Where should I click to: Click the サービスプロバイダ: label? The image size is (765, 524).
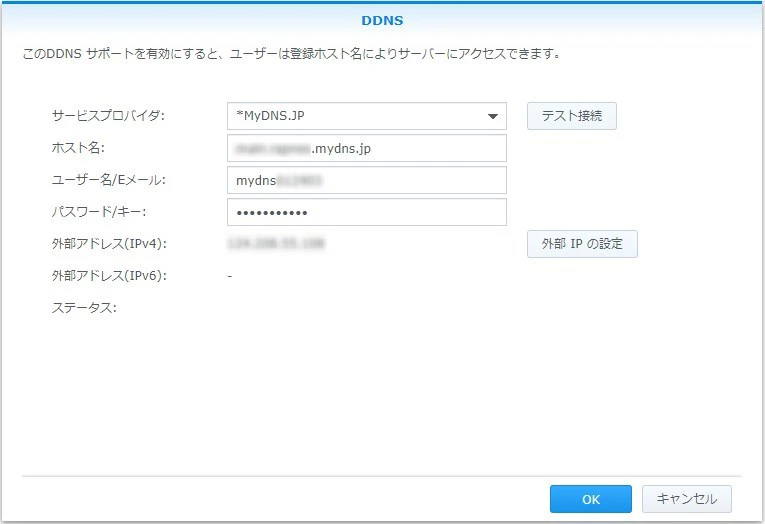pos(108,116)
